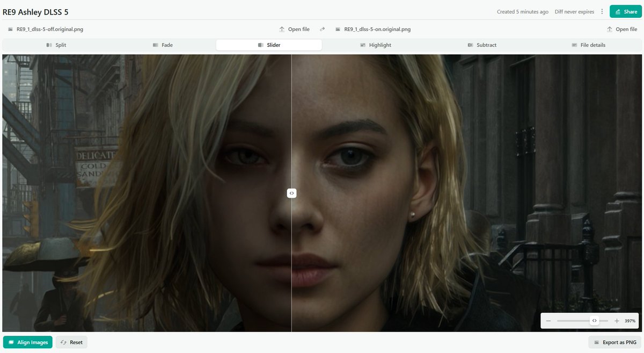
Task: Zoom out with the minus icon
Action: click(548, 321)
